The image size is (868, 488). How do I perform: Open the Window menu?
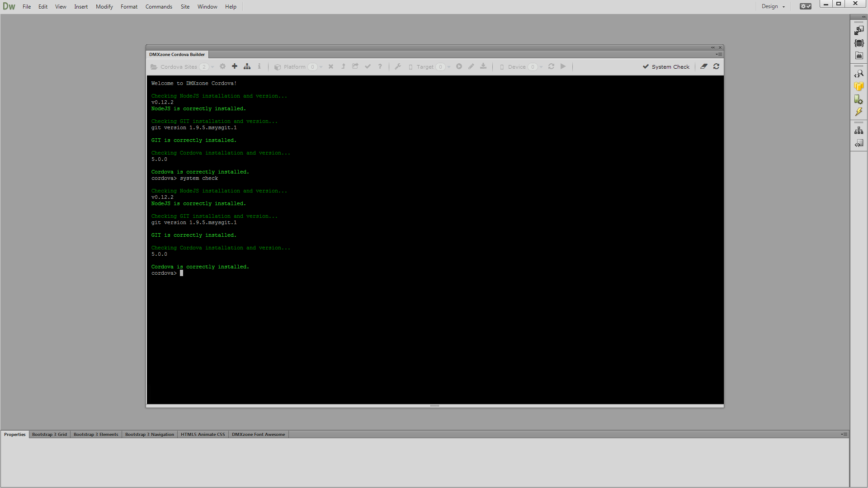pyautogui.click(x=207, y=6)
